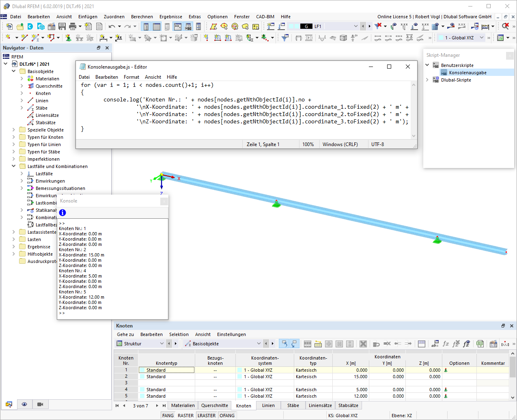Click next load case arrow button
The width and height of the screenshot is (517, 420).
[369, 26]
